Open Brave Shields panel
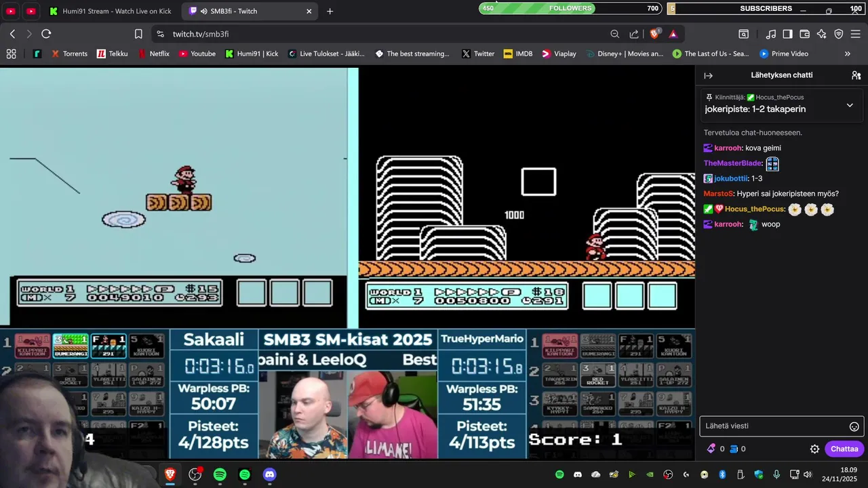 [x=655, y=34]
